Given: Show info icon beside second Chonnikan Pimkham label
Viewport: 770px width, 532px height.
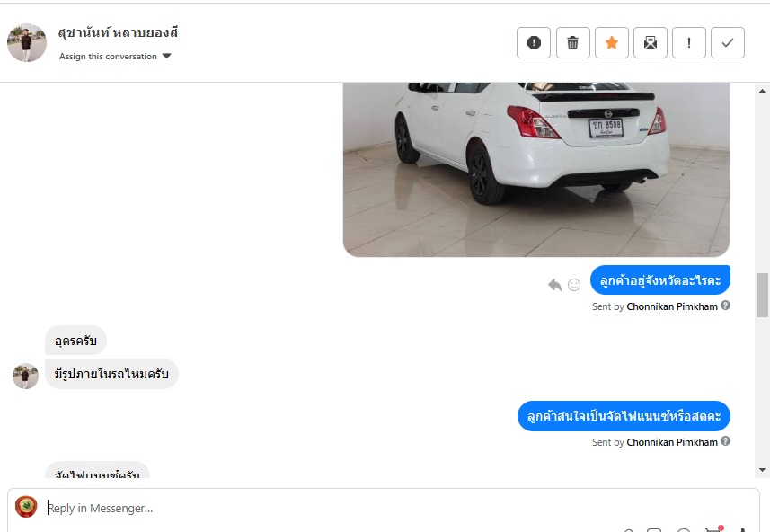Looking at the screenshot, I should (725, 441).
